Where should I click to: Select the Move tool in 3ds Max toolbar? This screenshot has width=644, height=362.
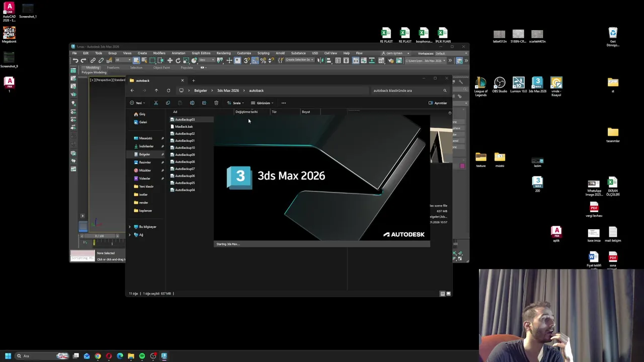(170, 61)
